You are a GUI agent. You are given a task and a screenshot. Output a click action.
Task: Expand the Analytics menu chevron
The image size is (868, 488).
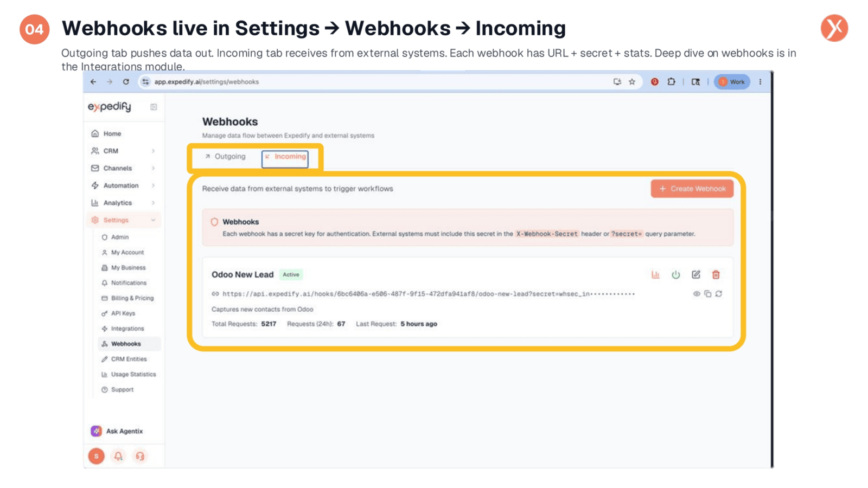(x=153, y=203)
